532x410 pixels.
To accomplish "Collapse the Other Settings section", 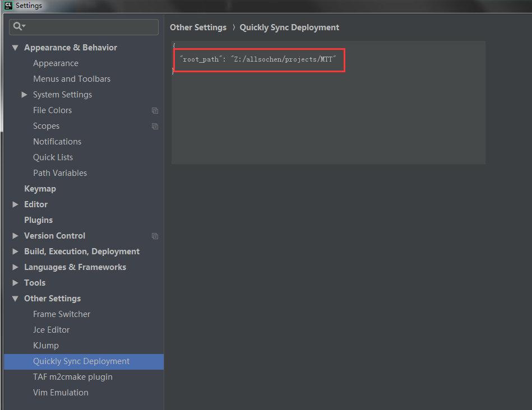I will coord(15,299).
